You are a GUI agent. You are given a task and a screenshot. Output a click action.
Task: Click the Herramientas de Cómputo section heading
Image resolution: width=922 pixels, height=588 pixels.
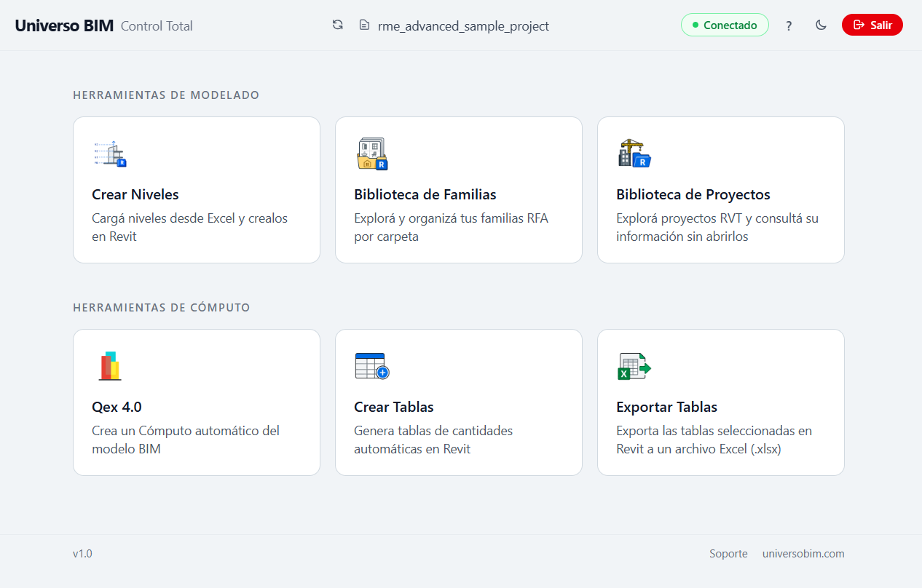click(x=162, y=308)
